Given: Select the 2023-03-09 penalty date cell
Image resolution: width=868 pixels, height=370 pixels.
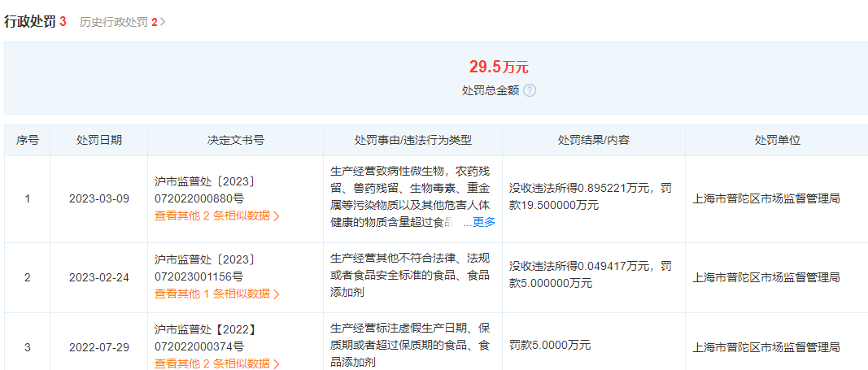Looking at the screenshot, I should (99, 199).
